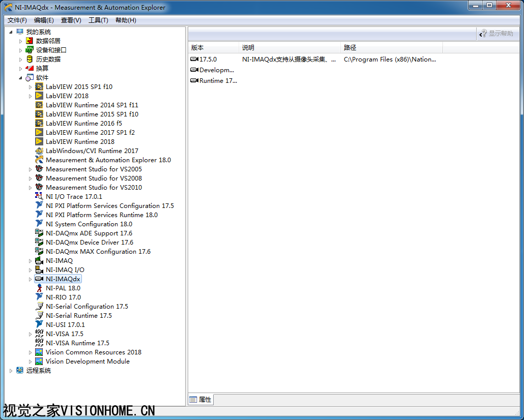524x420 pixels.
Task: Collapse the 软件 node
Action: click(x=21, y=77)
